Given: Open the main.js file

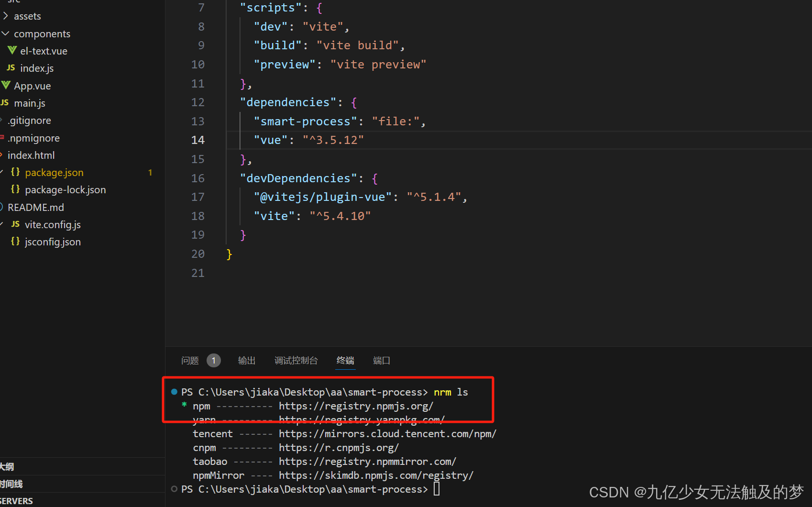Looking at the screenshot, I should [x=30, y=103].
